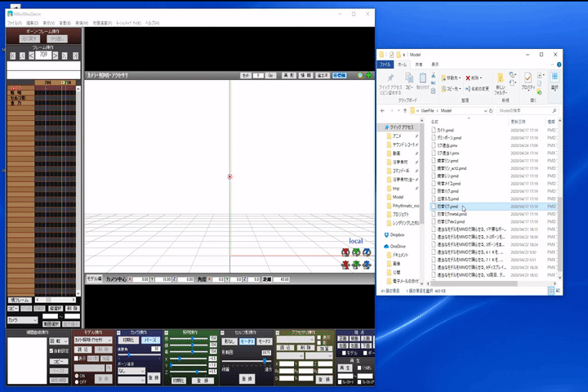Open the accessory selection dropdown
588x392 pixels.
pos(295,339)
